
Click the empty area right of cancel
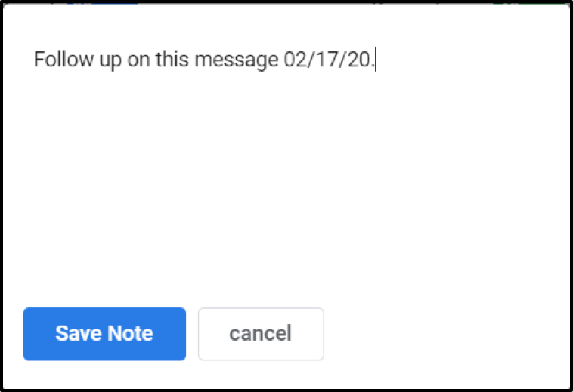pos(446,334)
